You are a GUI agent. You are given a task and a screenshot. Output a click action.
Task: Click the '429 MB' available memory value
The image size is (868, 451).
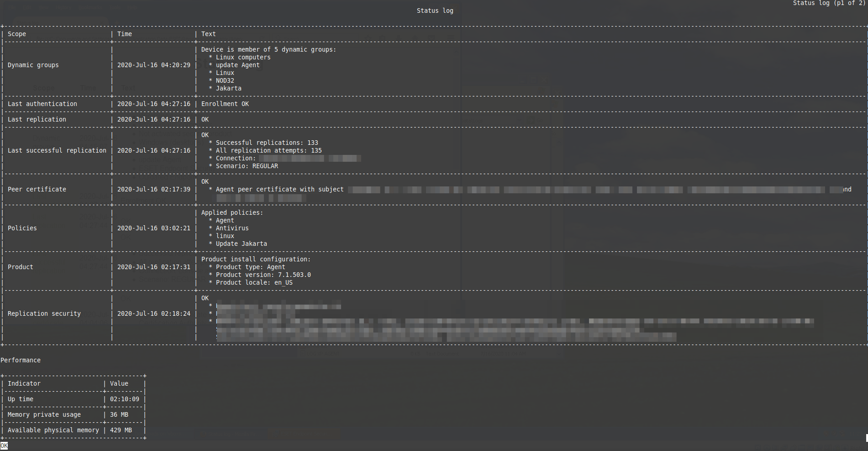pyautogui.click(x=121, y=430)
